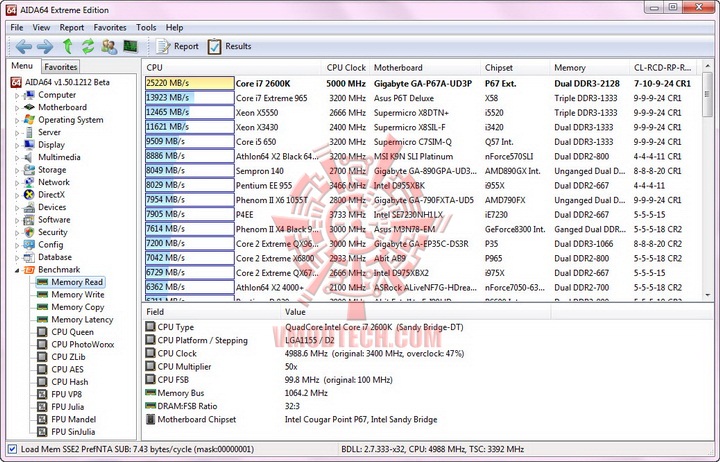720x462 pixels.
Task: Click the Results toolbar button
Action: point(230,46)
